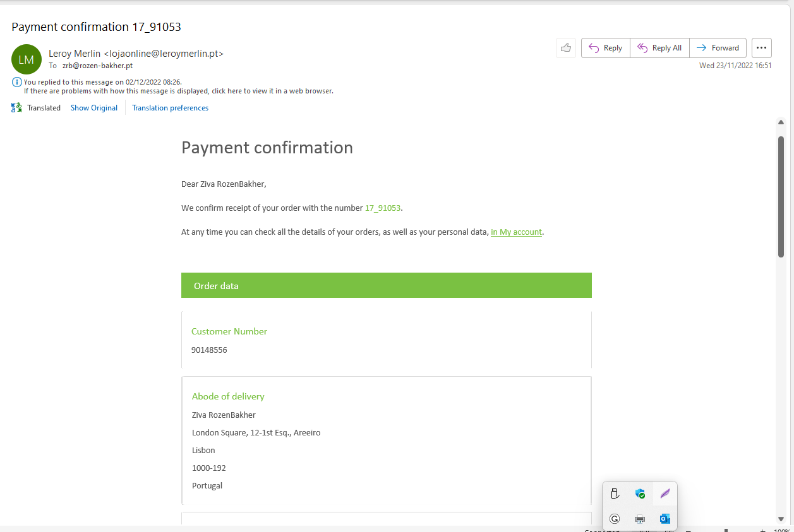Click the scroll up arrow of message
Screen dimensions: 794x532
(x=781, y=122)
